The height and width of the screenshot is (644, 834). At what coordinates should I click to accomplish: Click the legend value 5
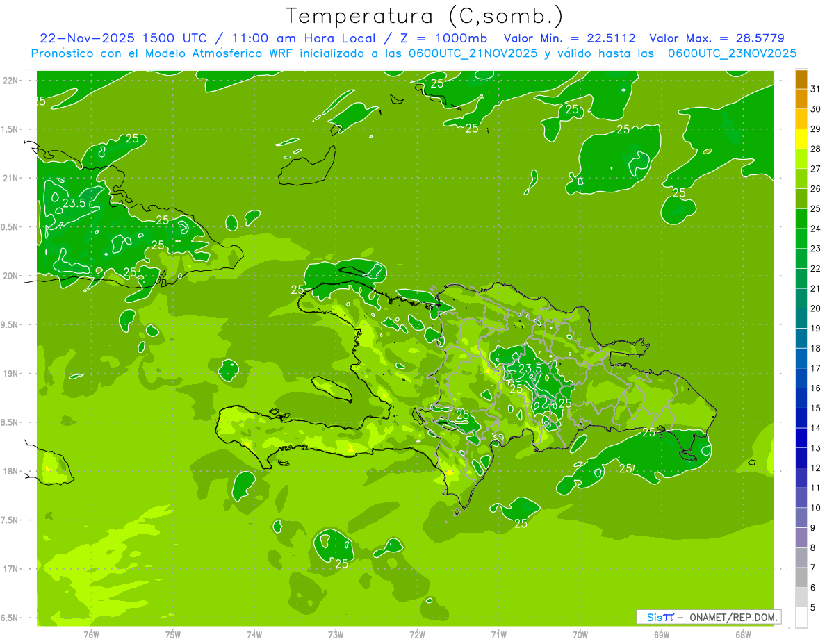[x=813, y=608]
